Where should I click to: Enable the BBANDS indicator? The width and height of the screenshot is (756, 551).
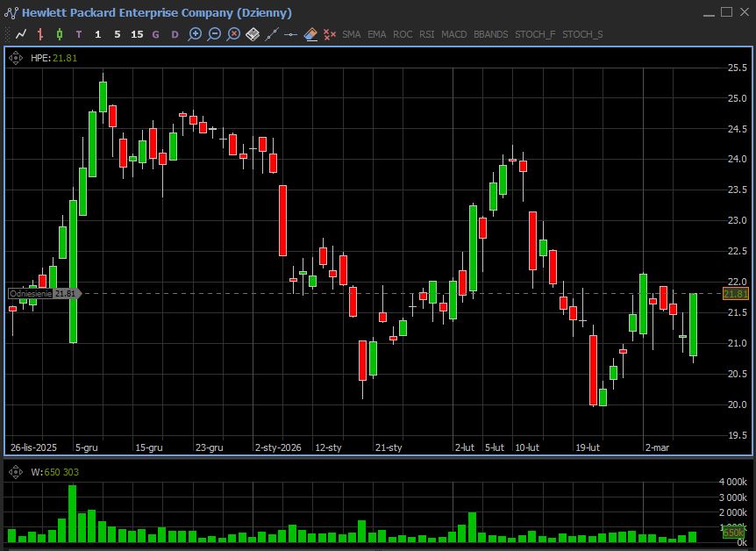(x=490, y=34)
